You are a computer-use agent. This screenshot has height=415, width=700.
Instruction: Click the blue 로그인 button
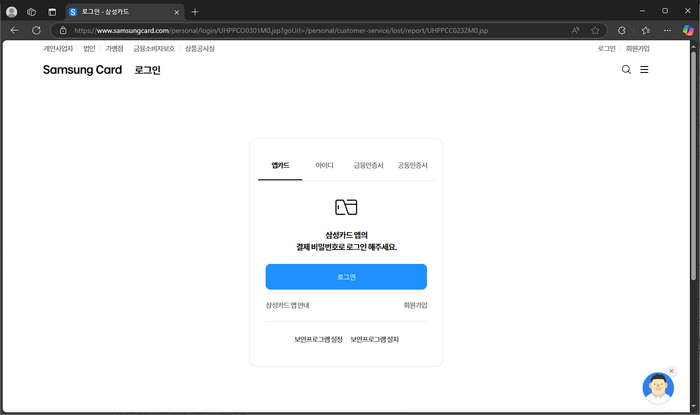pos(346,277)
